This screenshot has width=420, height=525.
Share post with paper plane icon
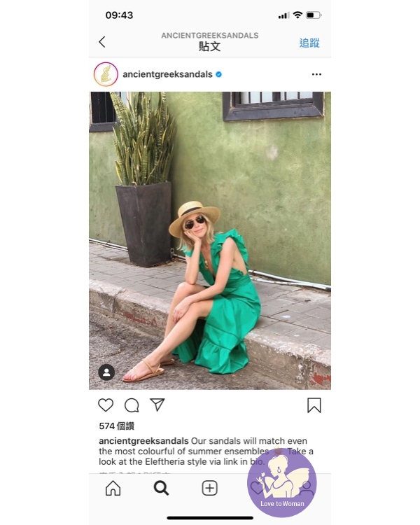click(157, 405)
